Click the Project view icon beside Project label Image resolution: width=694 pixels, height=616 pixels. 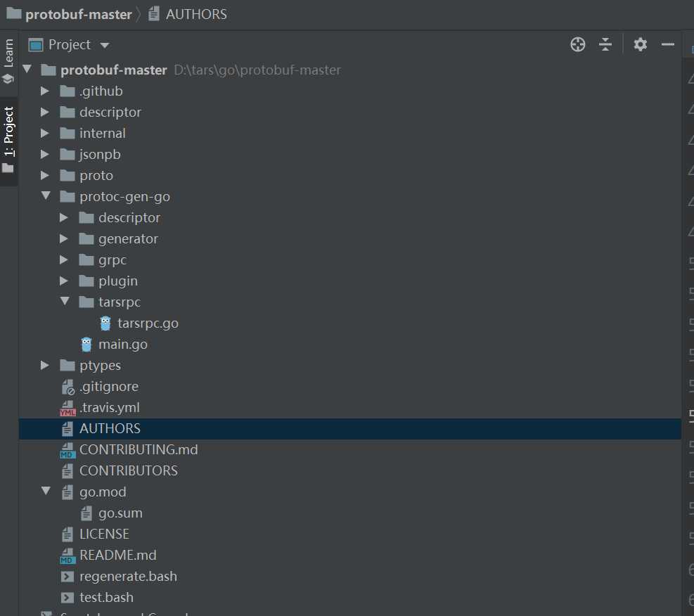[x=35, y=45]
